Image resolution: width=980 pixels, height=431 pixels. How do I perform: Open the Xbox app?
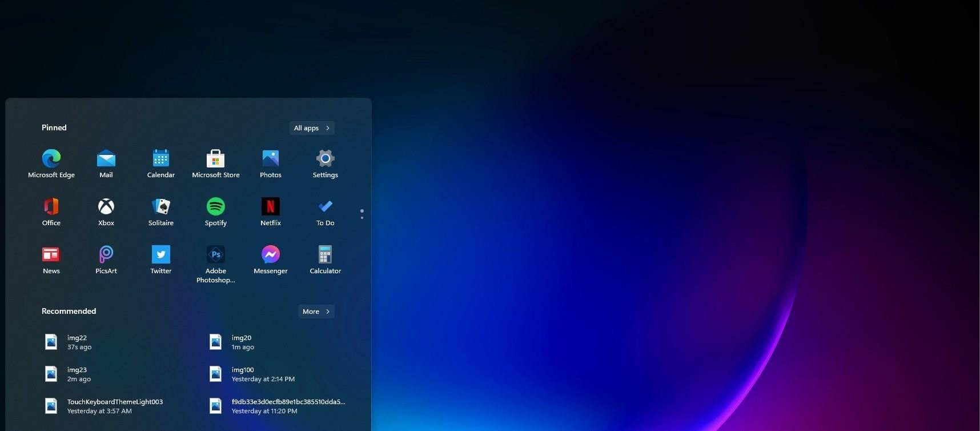pyautogui.click(x=106, y=211)
